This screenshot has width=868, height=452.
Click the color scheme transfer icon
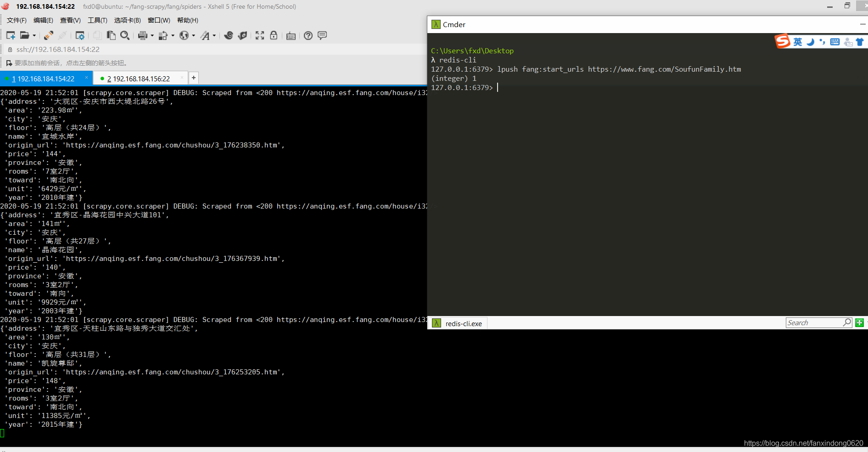pos(163,35)
